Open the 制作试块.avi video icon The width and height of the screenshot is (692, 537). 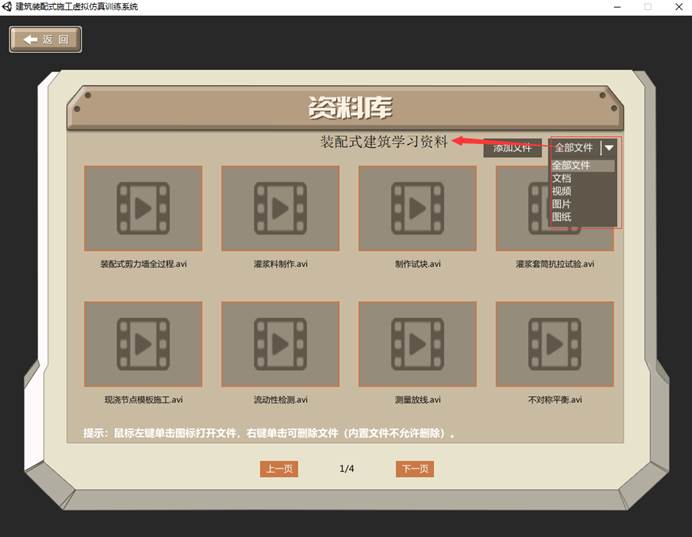pyautogui.click(x=417, y=208)
